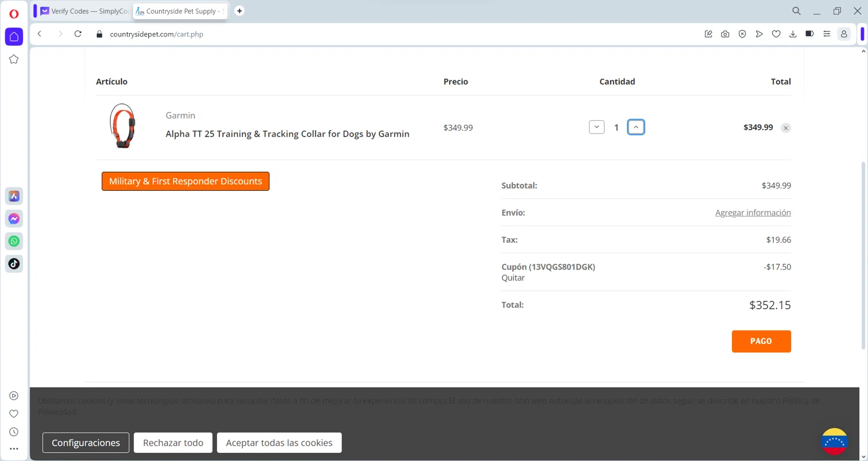Click Quitar to remove the coupon

pyautogui.click(x=513, y=278)
